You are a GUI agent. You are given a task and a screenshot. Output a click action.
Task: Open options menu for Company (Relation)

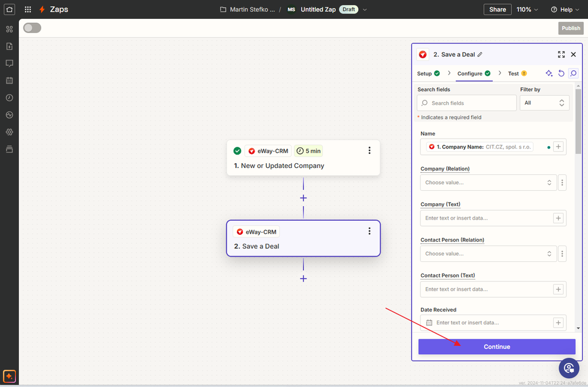pyautogui.click(x=562, y=183)
